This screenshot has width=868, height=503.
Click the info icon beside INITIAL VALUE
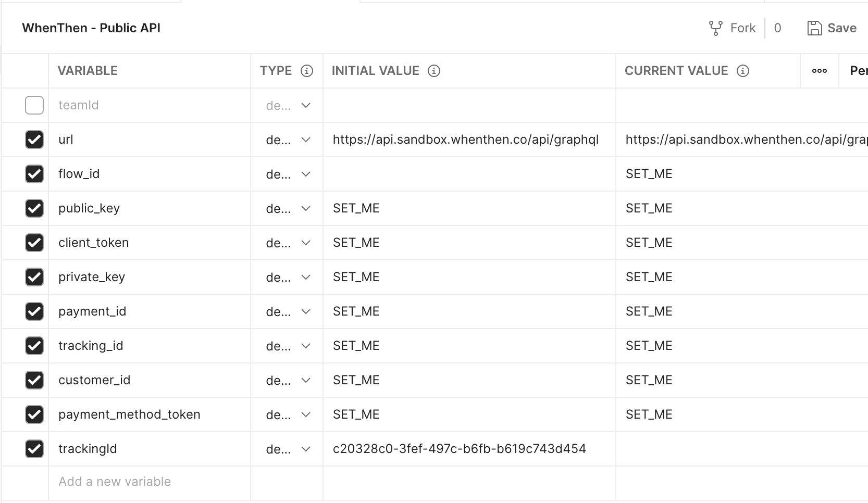click(x=434, y=71)
